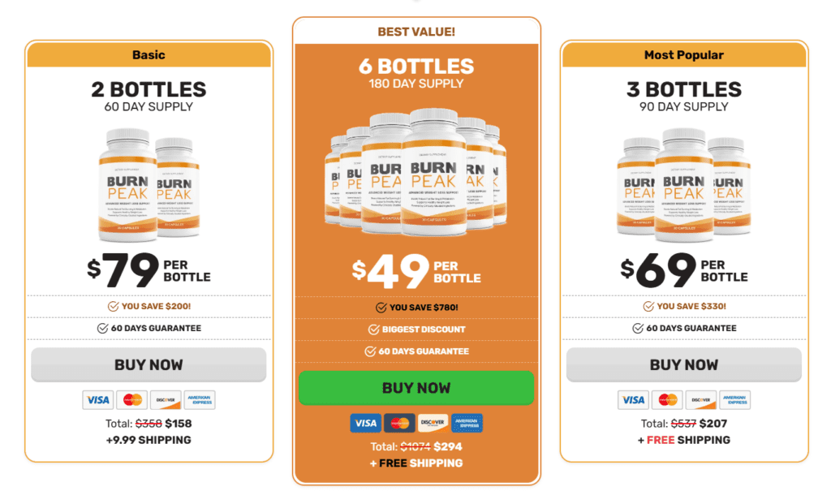831x504 pixels.
Task: Click American Express icon in Basic package
Action: [200, 400]
